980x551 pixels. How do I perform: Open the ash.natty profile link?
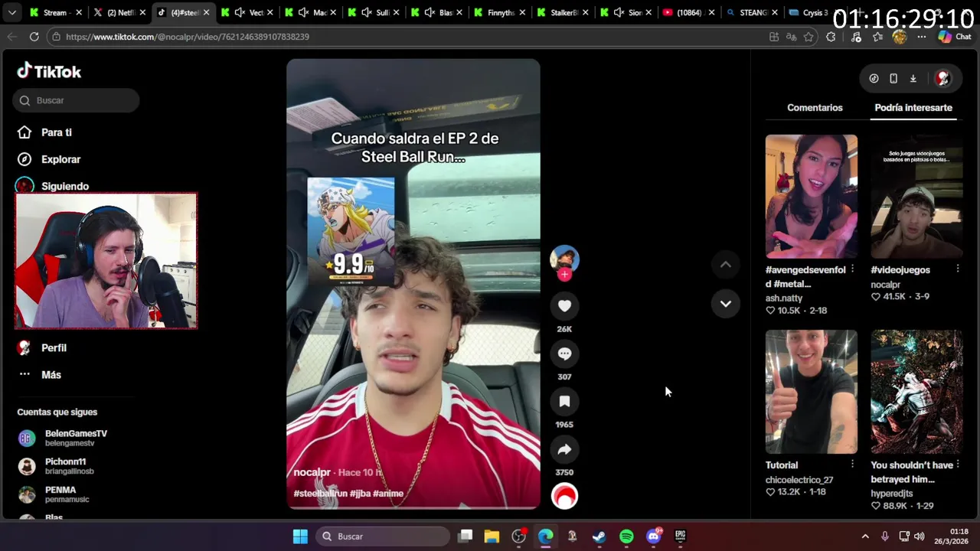784,298
